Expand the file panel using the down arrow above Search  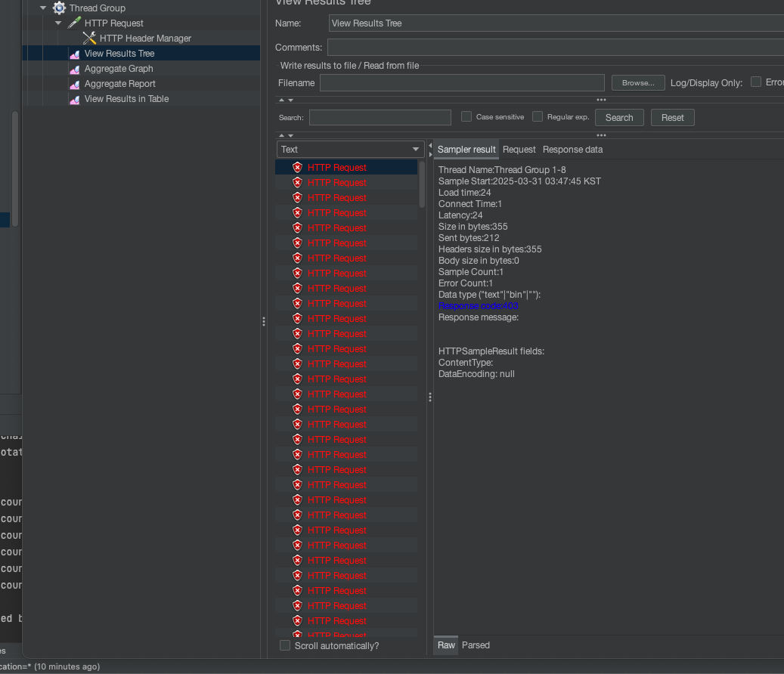(290, 100)
